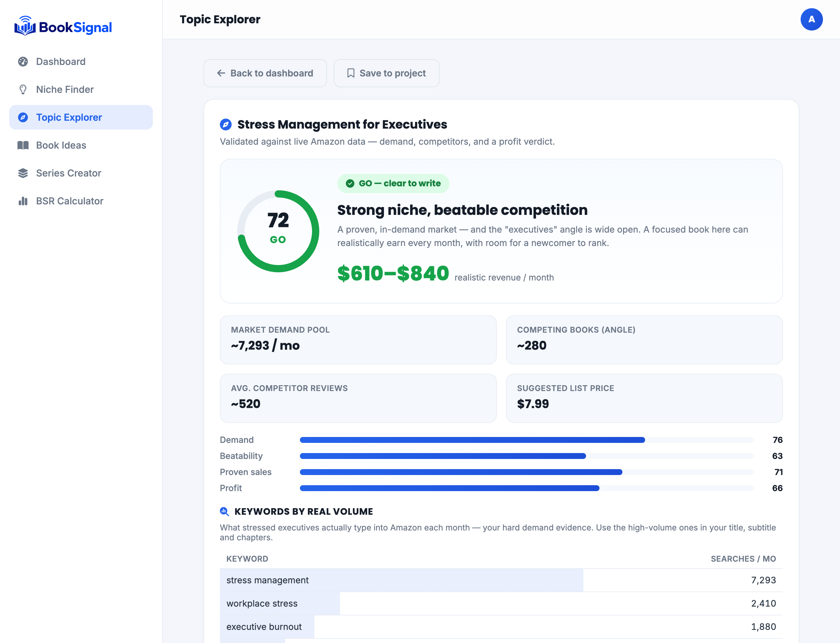Click the 72 GO score ring

pos(278,231)
